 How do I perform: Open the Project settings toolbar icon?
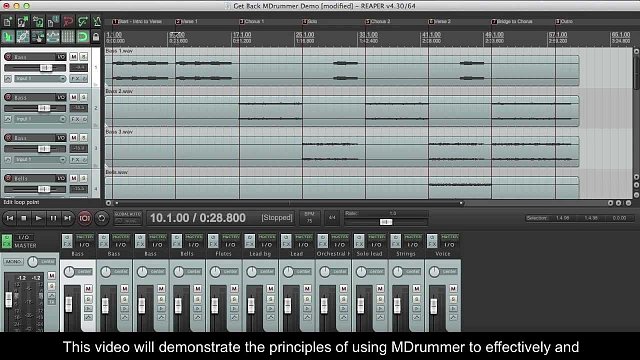53,21
